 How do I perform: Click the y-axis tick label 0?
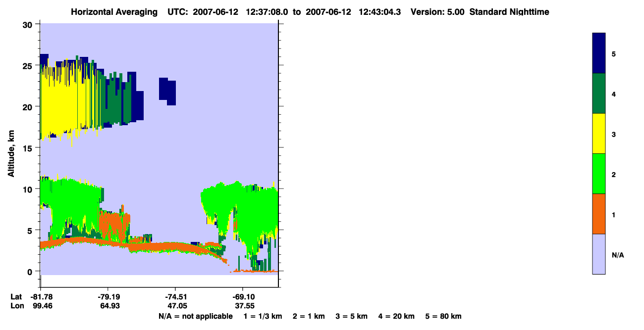[31, 271]
